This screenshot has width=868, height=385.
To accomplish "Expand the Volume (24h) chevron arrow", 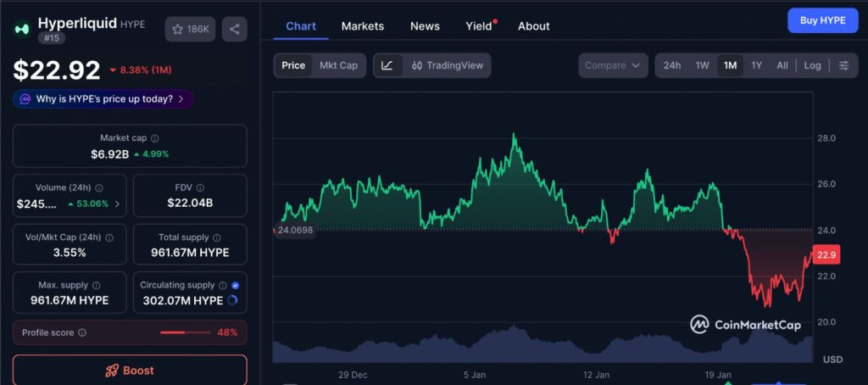I will pyautogui.click(x=117, y=204).
